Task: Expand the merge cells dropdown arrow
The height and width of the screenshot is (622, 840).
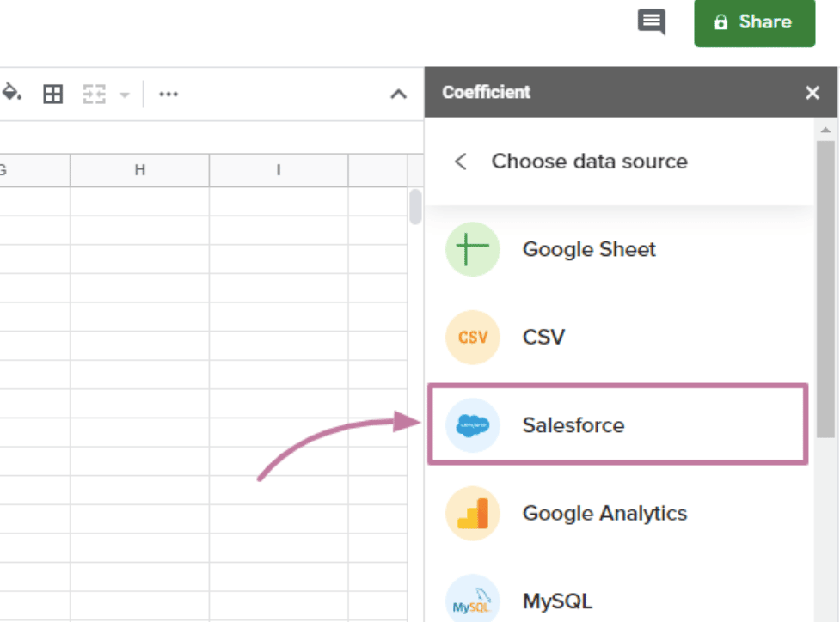Action: pos(125,95)
